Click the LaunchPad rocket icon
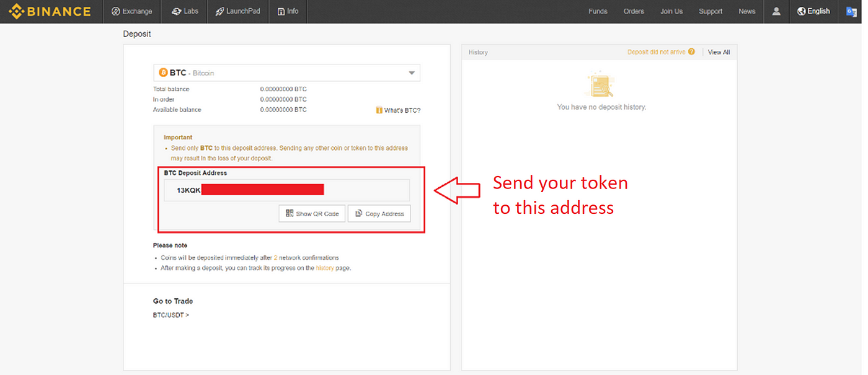 219,11
